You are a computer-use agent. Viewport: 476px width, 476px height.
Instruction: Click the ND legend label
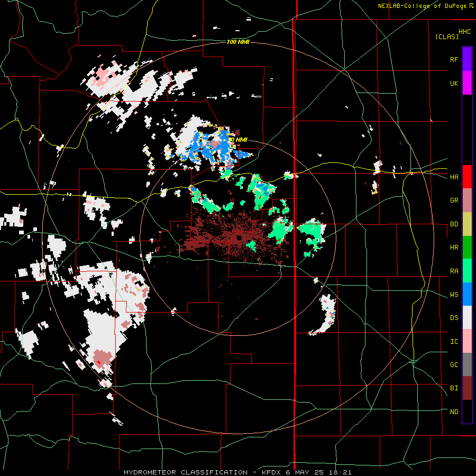tap(454, 412)
